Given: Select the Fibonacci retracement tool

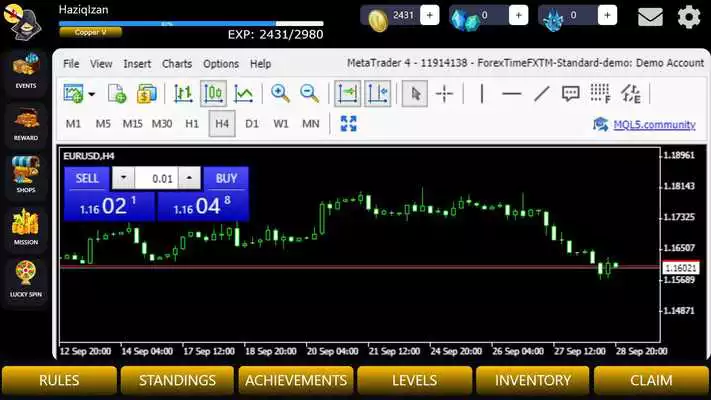Looking at the screenshot, I should (600, 94).
